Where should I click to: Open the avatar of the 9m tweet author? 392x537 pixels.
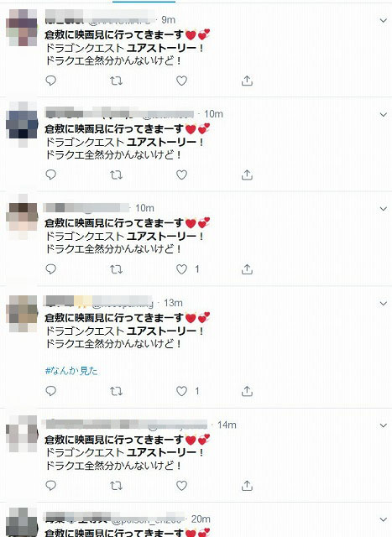(x=23, y=28)
